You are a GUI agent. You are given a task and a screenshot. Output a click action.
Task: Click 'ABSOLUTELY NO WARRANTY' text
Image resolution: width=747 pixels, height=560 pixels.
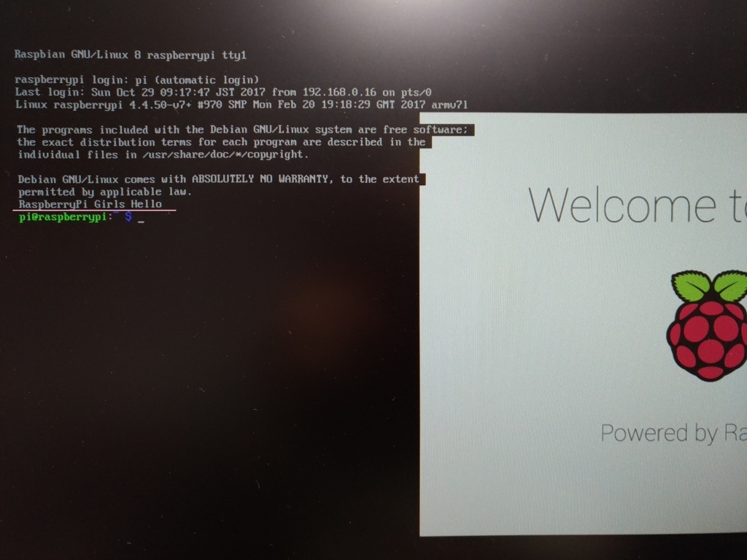(x=260, y=179)
